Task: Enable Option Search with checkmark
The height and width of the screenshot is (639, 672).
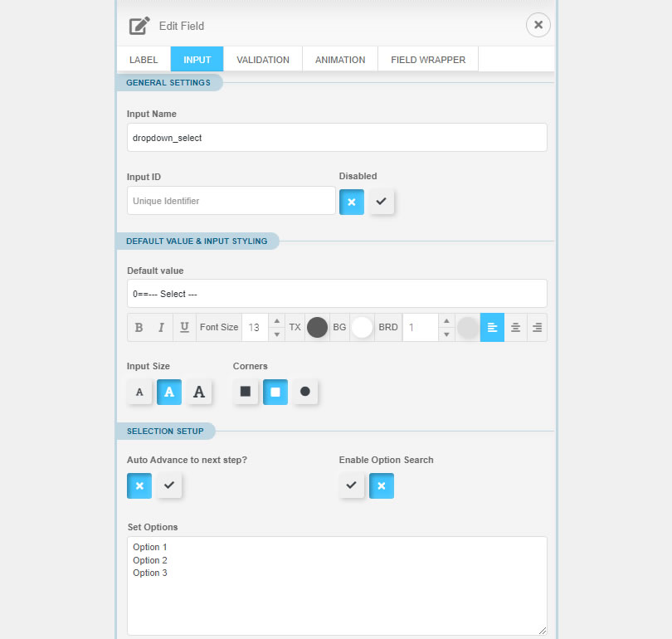Action: [x=352, y=485]
